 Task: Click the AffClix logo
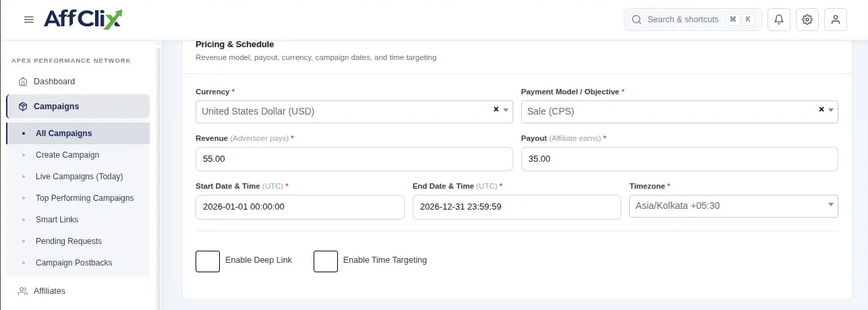click(x=83, y=19)
